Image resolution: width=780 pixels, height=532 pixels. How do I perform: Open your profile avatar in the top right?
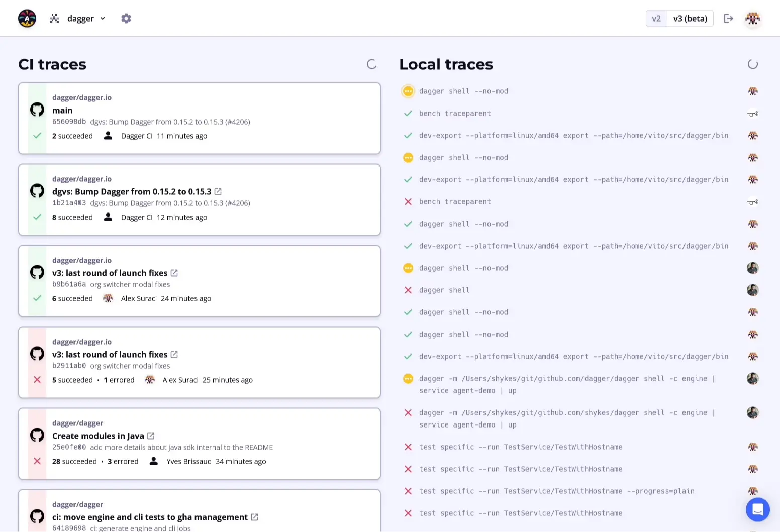(x=752, y=18)
